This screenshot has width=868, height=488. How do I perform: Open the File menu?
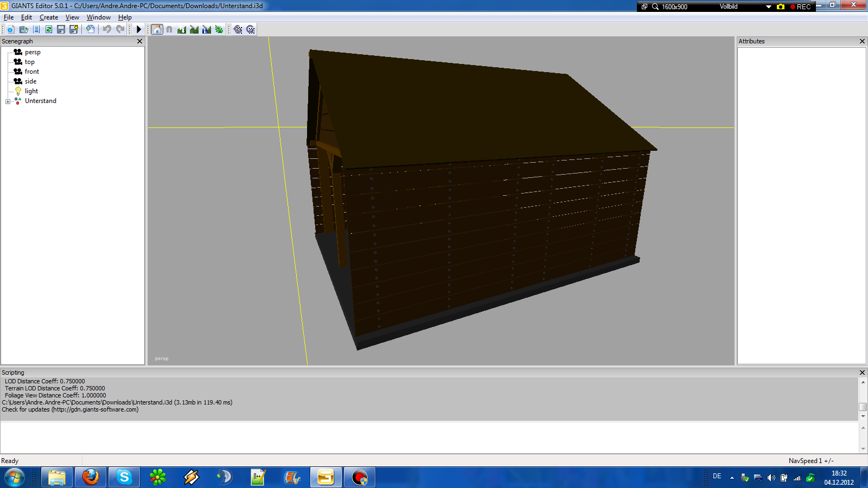point(9,17)
